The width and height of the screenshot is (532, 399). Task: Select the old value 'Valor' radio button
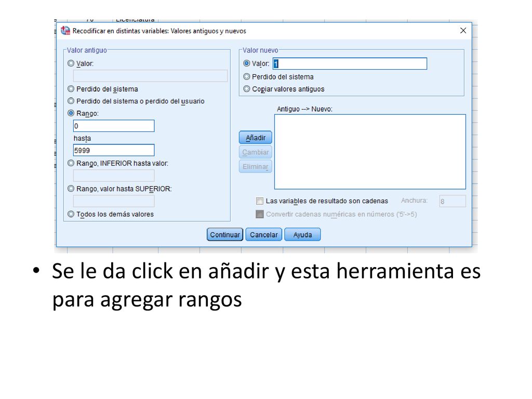click(x=71, y=63)
